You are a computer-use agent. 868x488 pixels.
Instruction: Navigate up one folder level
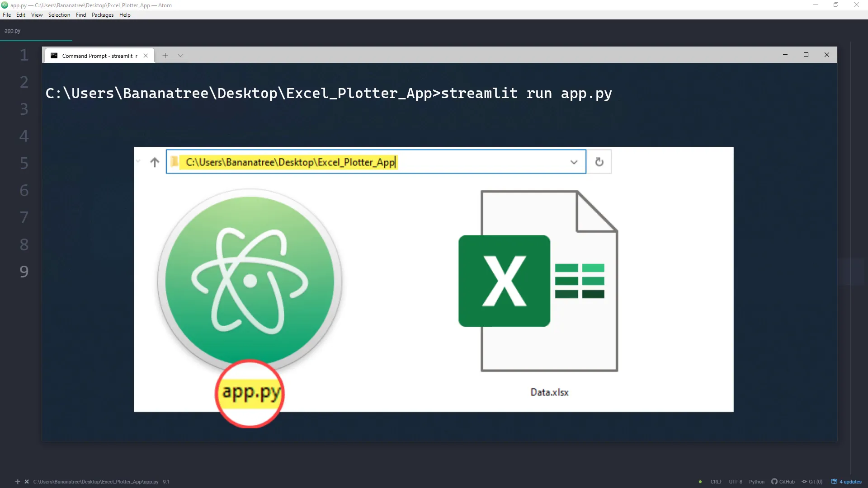155,162
